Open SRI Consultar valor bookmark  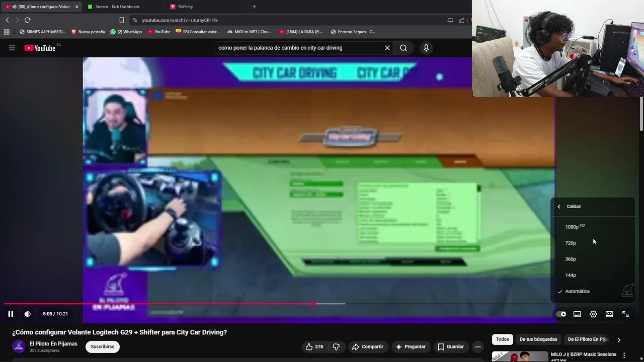pyautogui.click(x=198, y=32)
